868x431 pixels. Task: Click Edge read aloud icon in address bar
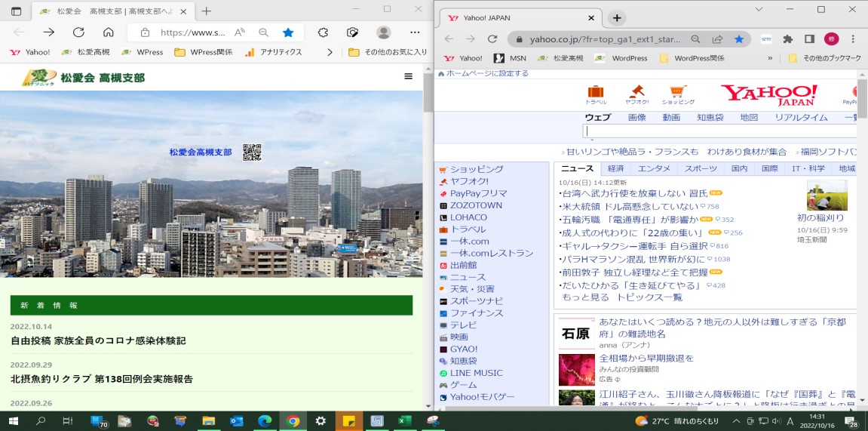point(240,32)
